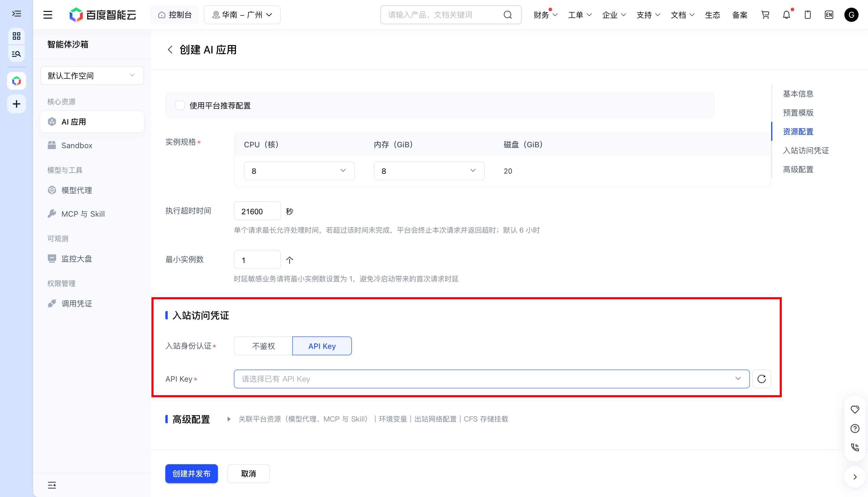Image resolution: width=868 pixels, height=497 pixels.
Task: Click the 执行超时时间 input field
Action: point(257,211)
